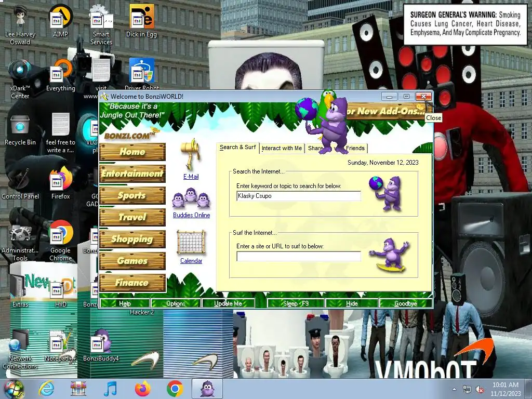The width and height of the screenshot is (532, 399).
Task: Open Network Connections desktop icon
Action: [20, 350]
